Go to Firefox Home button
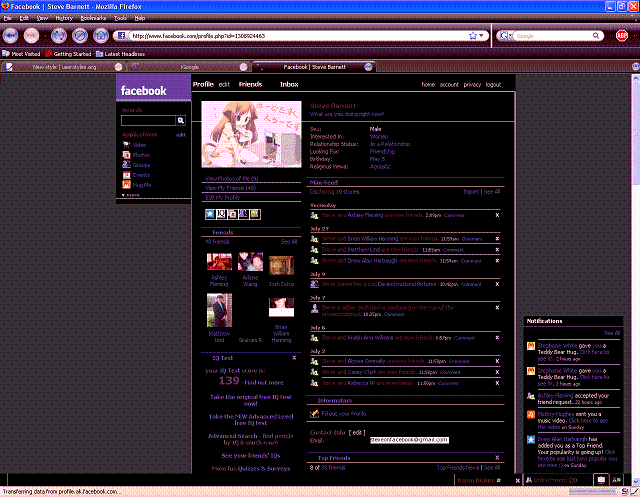Viewport: 640px width, 497px height. pyautogui.click(x=100, y=36)
